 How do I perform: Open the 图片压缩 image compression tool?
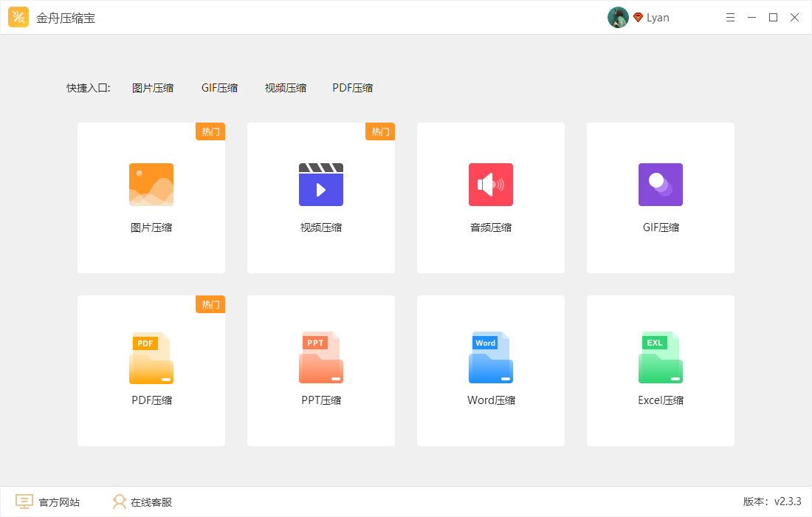tap(151, 198)
